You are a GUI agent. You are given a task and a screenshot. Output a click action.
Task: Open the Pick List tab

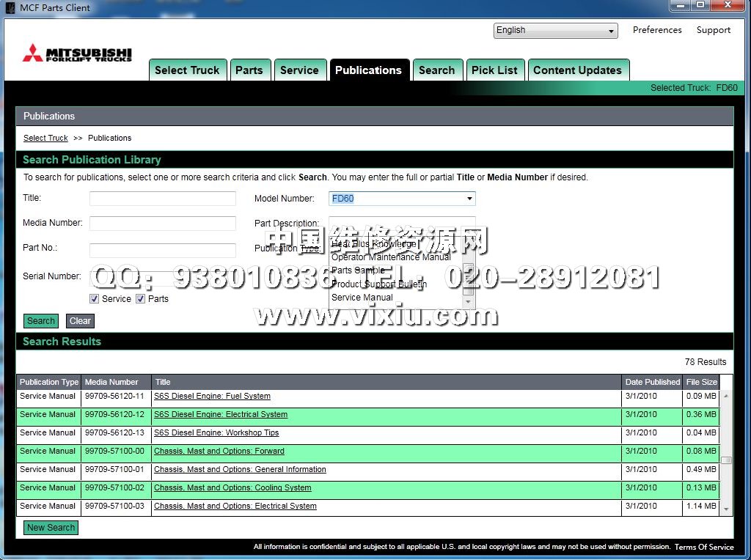[x=494, y=70]
